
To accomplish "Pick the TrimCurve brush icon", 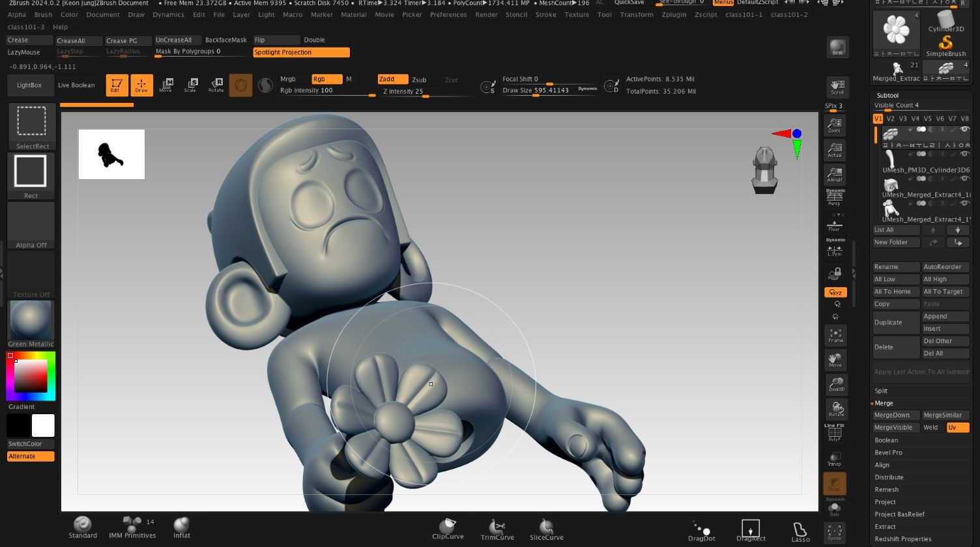I will tap(497, 528).
